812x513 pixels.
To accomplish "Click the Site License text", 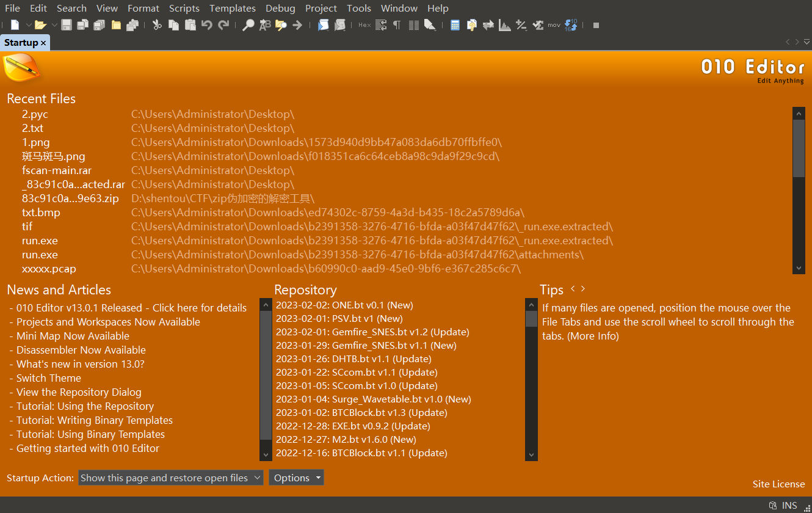I will pyautogui.click(x=778, y=484).
